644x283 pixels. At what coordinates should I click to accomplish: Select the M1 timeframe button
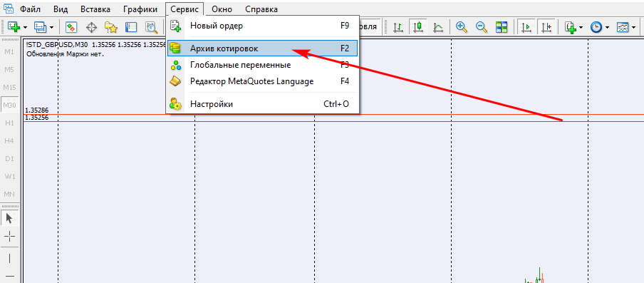point(9,52)
